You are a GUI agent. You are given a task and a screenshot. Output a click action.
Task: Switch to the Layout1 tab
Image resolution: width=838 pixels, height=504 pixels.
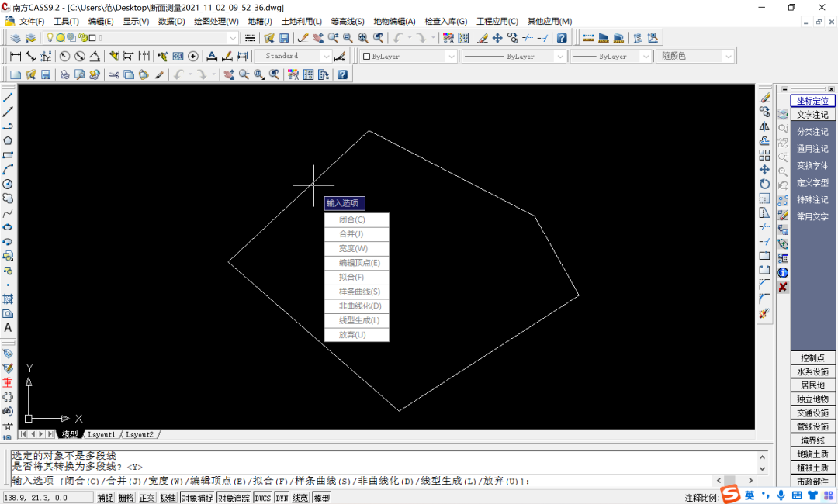pyautogui.click(x=102, y=434)
